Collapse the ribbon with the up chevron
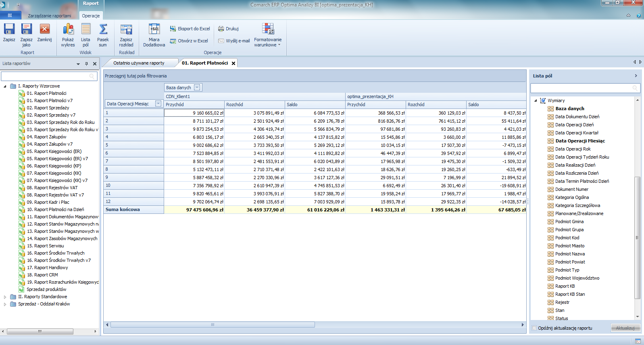This screenshot has height=345, width=644. 628,15
